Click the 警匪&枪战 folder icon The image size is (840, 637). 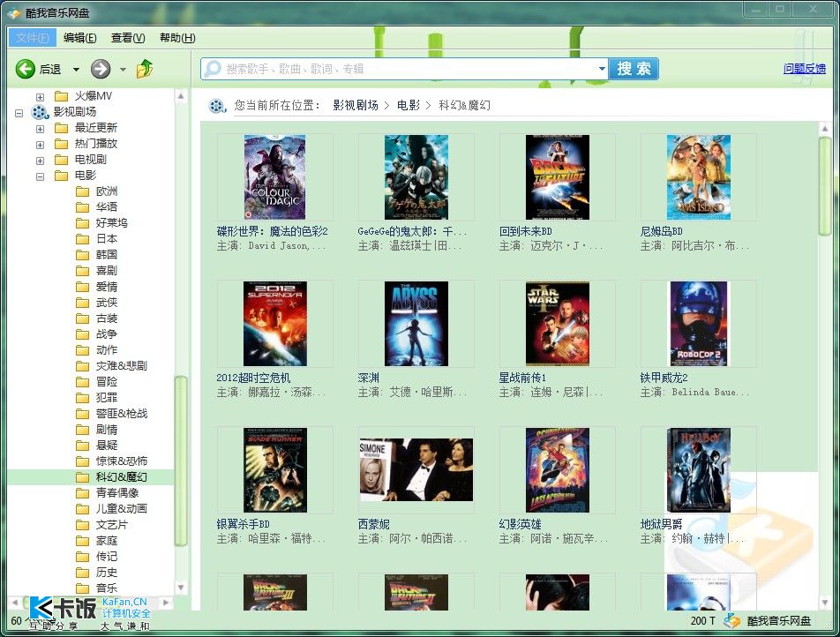pyautogui.click(x=83, y=414)
